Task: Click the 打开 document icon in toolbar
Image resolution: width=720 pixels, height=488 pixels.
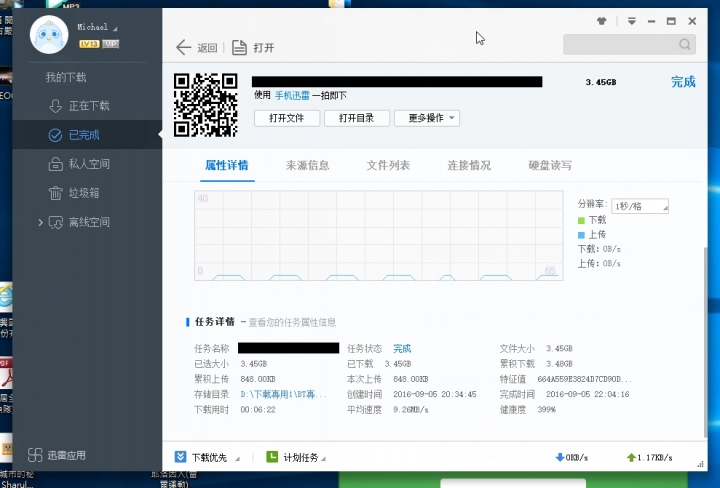Action: [239, 47]
